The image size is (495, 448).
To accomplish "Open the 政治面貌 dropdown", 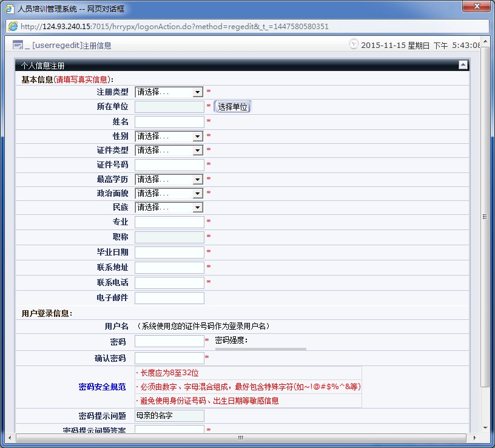I will click(169, 193).
